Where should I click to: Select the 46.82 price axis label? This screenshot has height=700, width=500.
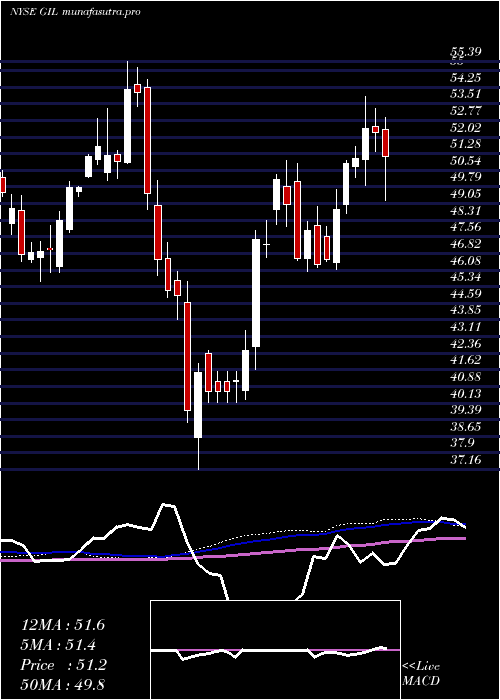[465, 244]
